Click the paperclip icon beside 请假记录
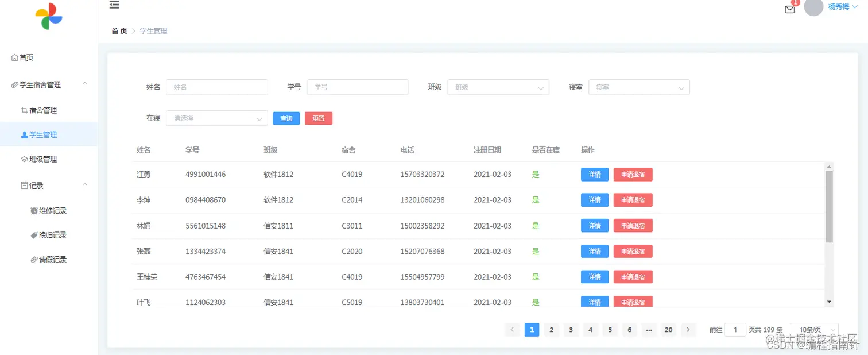The height and width of the screenshot is (355, 868). pos(34,260)
